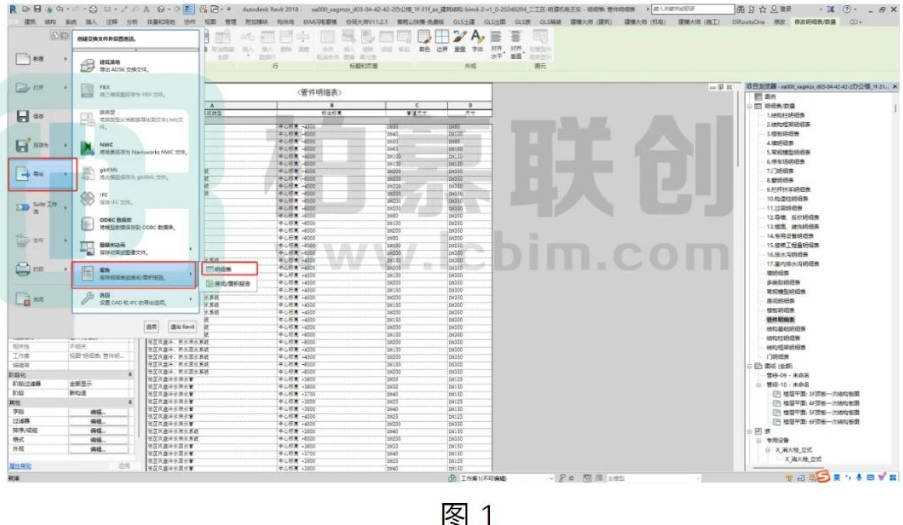Open the Phase Filter value dropdown

click(x=100, y=384)
